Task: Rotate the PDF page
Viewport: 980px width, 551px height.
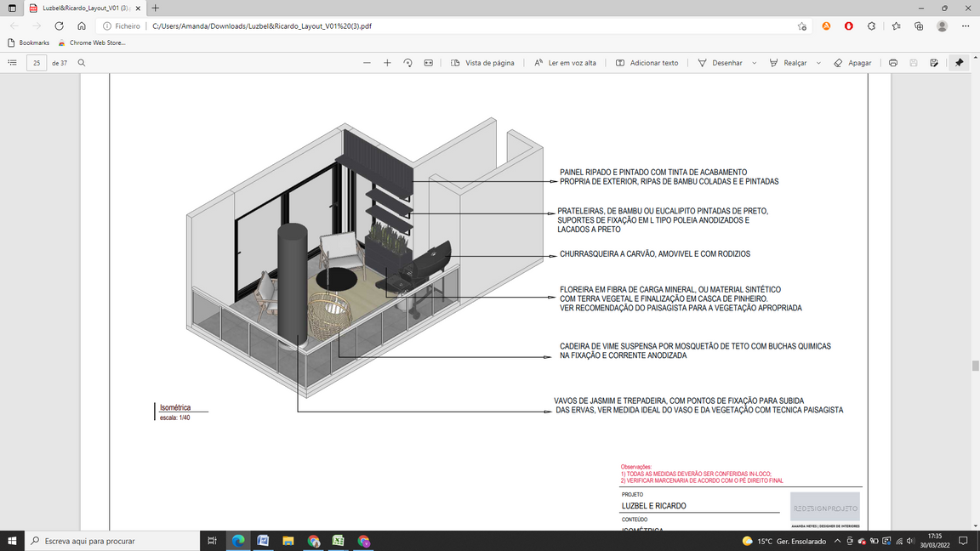Action: click(407, 62)
